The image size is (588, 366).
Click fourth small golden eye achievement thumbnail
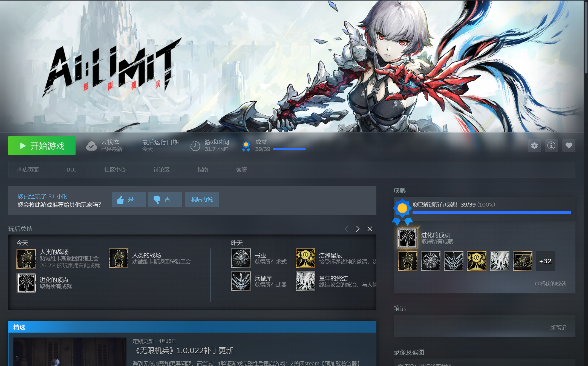(477, 261)
